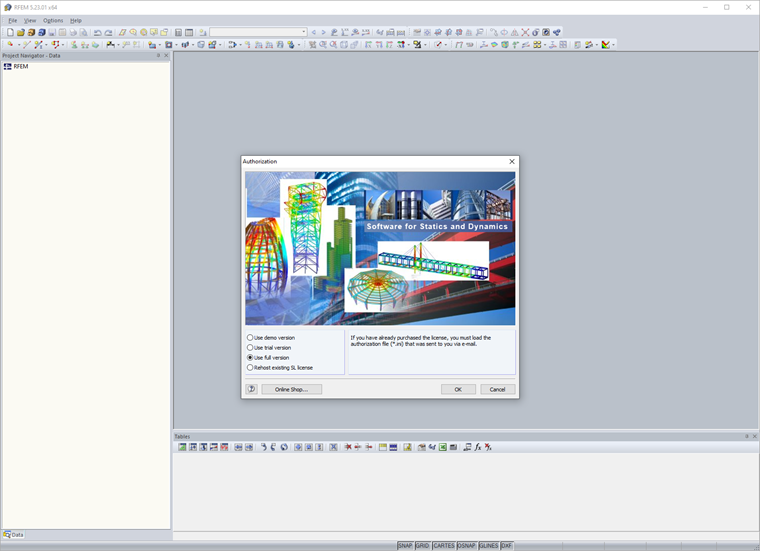Click the Excel export icon in Tables toolbar
The height and width of the screenshot is (551, 760).
tap(442, 447)
